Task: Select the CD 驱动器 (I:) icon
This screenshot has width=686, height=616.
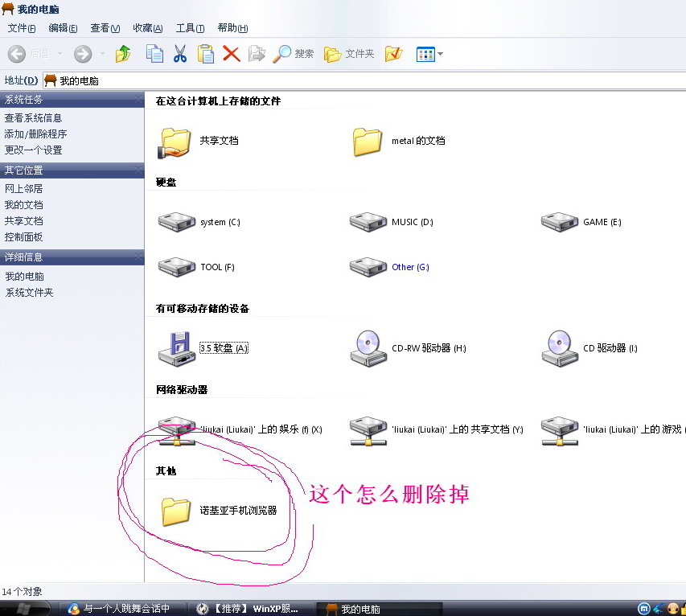Action: (x=560, y=349)
